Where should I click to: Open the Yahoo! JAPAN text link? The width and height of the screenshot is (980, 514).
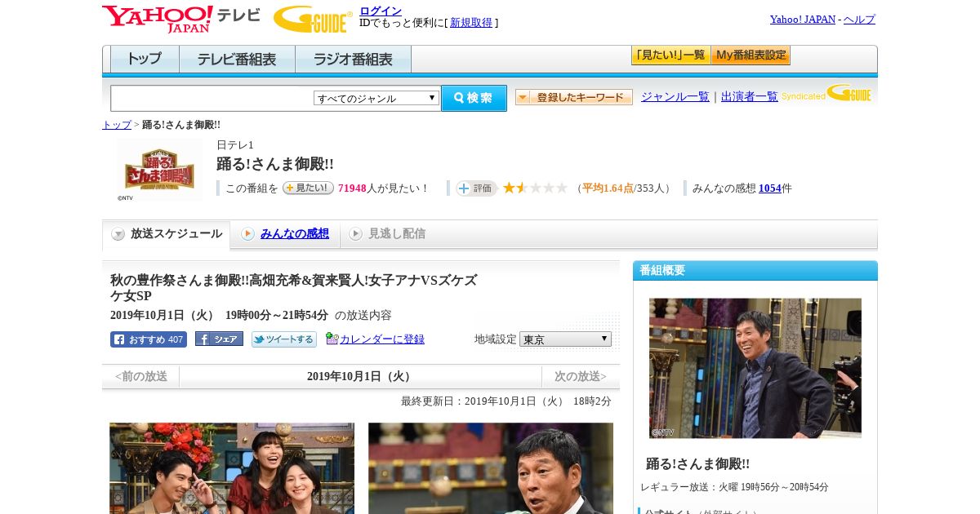click(x=803, y=19)
